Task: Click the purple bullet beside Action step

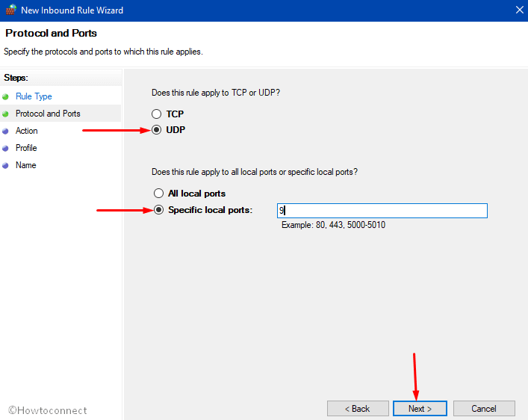Action: pyautogui.click(x=5, y=131)
